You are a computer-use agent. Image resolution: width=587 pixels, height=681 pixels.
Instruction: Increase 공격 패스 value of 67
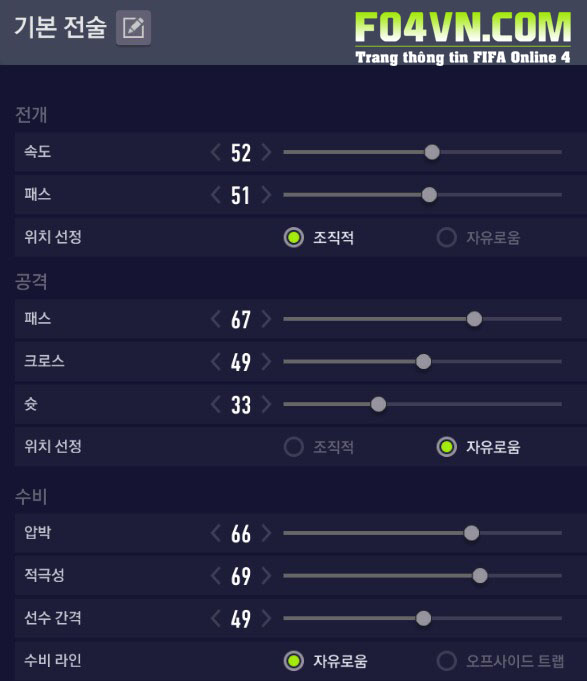pos(266,319)
